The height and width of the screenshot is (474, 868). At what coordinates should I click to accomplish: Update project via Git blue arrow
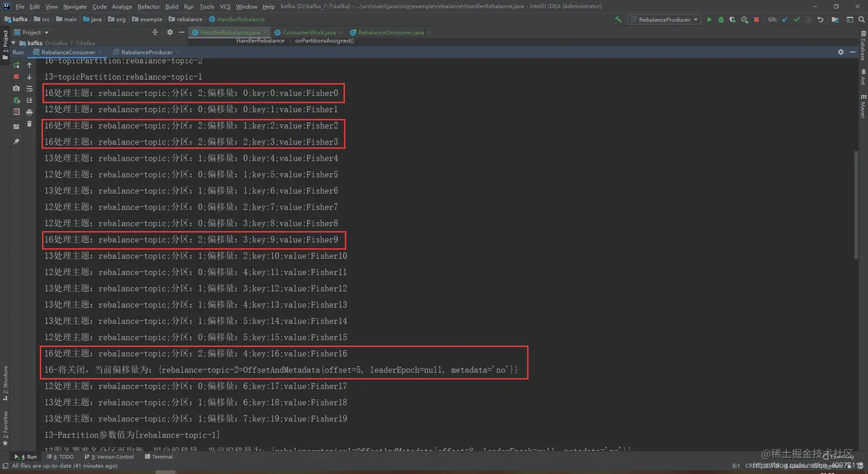point(785,20)
